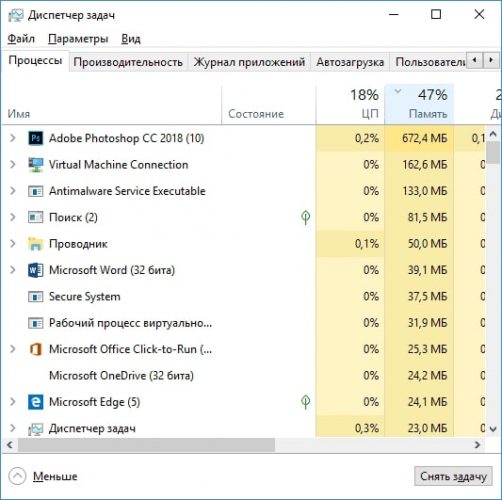Open the Параметры menu
This screenshot has height=500, width=502.
(78, 39)
